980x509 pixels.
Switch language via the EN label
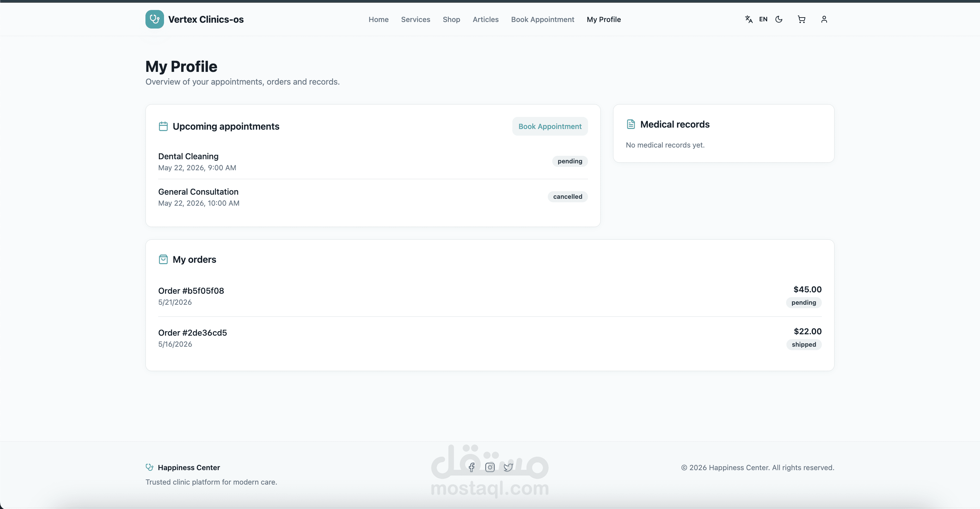[763, 19]
